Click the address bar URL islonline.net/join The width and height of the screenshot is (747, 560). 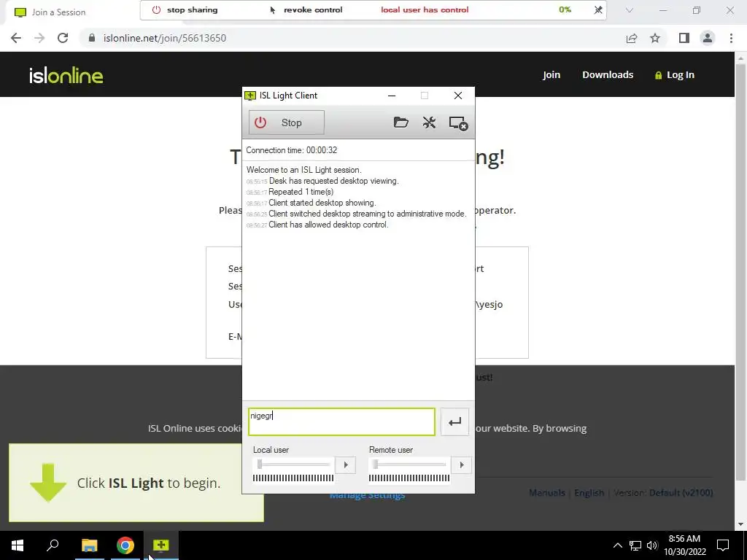[x=165, y=38]
